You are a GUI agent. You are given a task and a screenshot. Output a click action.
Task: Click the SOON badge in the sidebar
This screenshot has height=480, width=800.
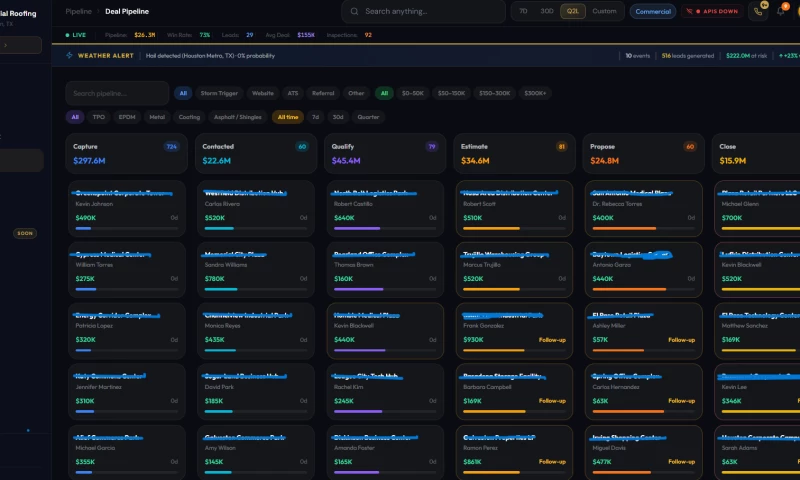(x=24, y=233)
